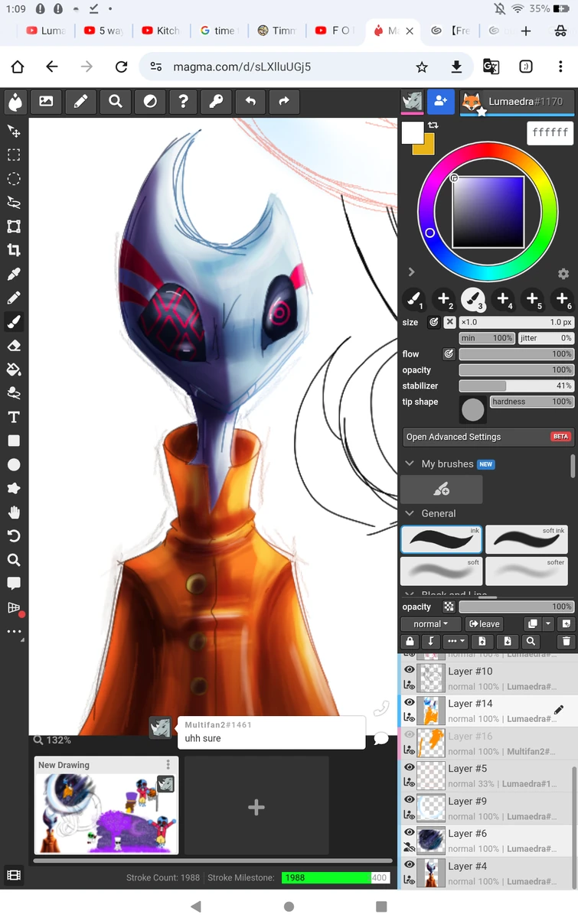Select the rectangular selection tool

click(x=14, y=155)
